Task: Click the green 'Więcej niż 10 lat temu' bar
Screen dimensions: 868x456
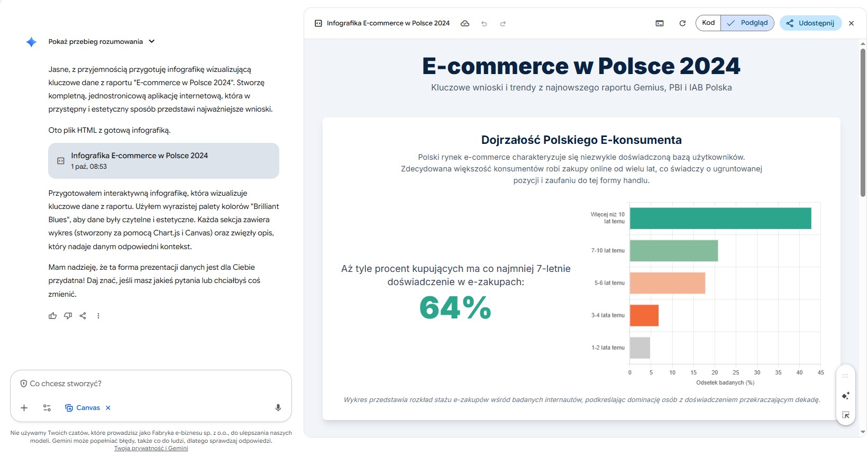Action: (x=720, y=218)
